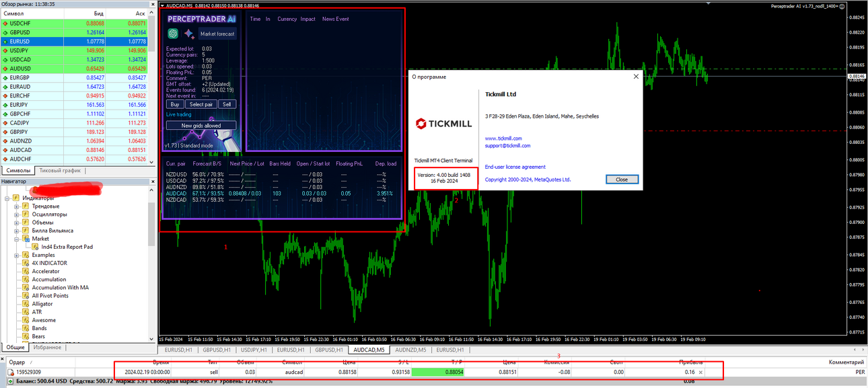
Task: Open the dropdown arrow beside AUDCAD,M5 chart title
Action: pos(161,6)
